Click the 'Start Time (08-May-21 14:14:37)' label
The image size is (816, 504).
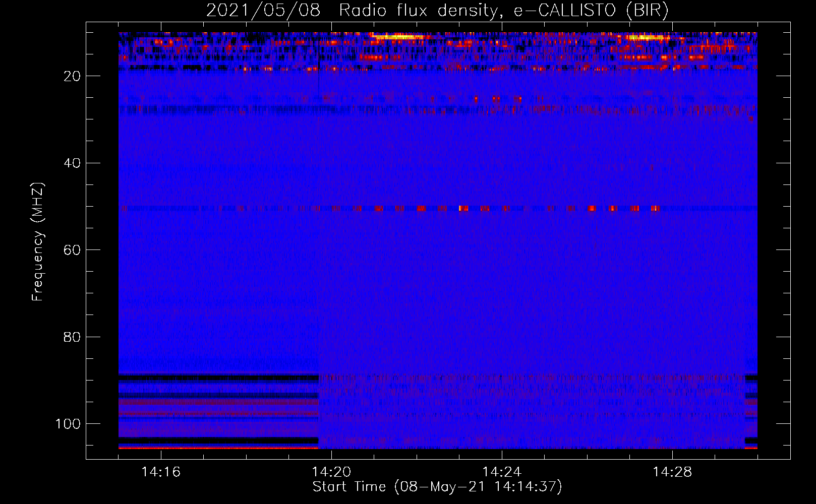pyautogui.click(x=437, y=487)
